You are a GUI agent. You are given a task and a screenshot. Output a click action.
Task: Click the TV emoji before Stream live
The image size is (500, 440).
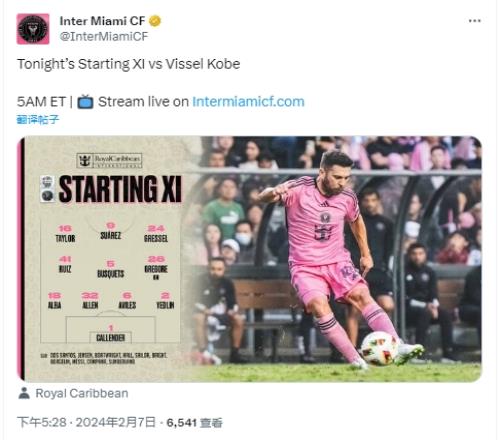pyautogui.click(x=85, y=102)
